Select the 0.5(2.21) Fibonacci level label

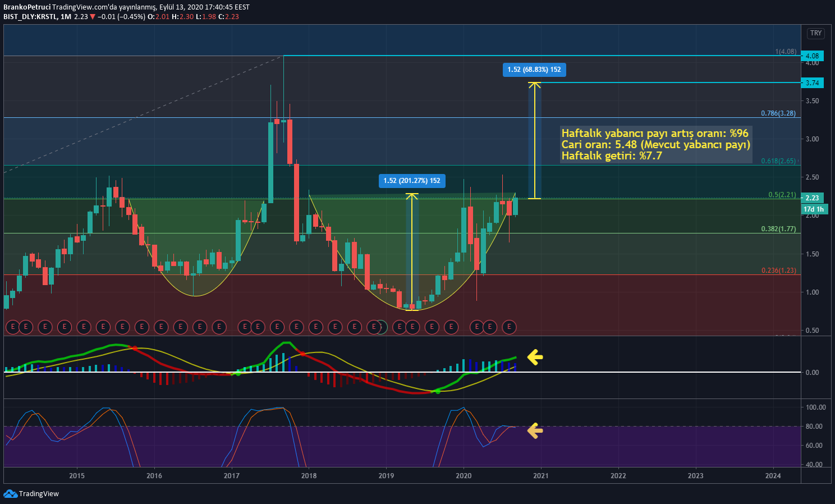pos(782,195)
